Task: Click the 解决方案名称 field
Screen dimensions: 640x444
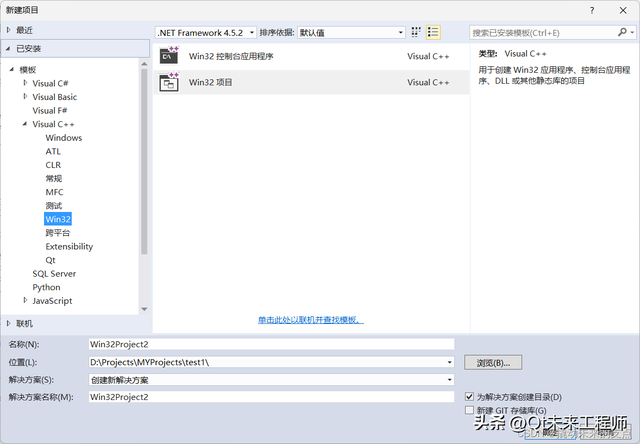Action: [x=271, y=397]
